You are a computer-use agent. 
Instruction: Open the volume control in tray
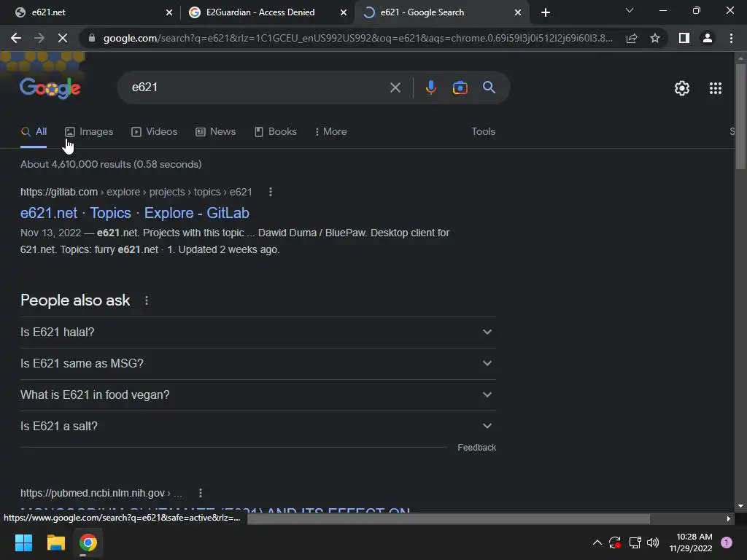click(653, 542)
